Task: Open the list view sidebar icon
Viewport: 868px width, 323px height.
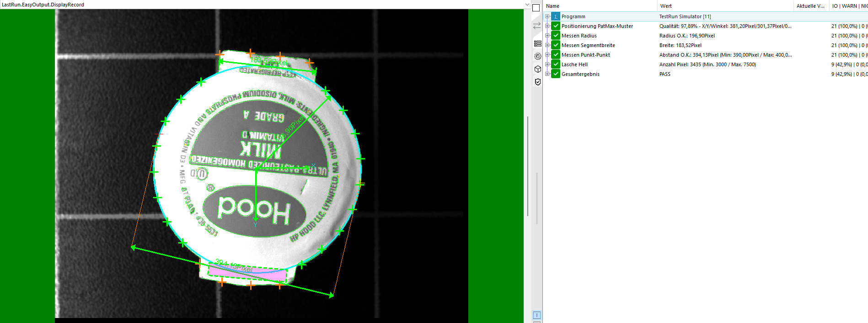Action: click(537, 44)
